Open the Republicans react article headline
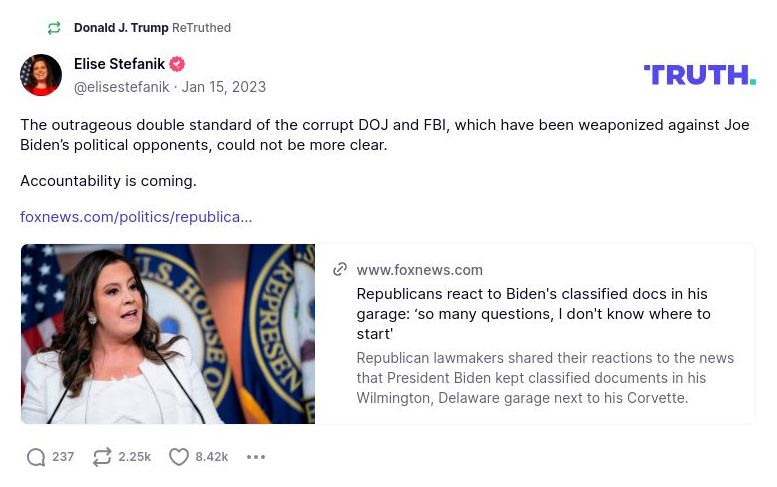Image resolution: width=777 pixels, height=487 pixels. point(533,313)
